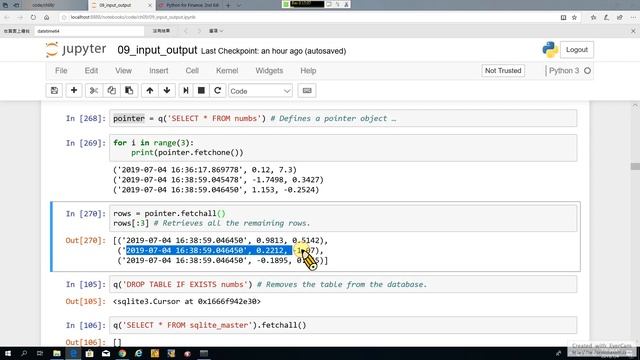Click into cell In [268] code
The height and width of the screenshot is (360, 640).
tap(343, 118)
